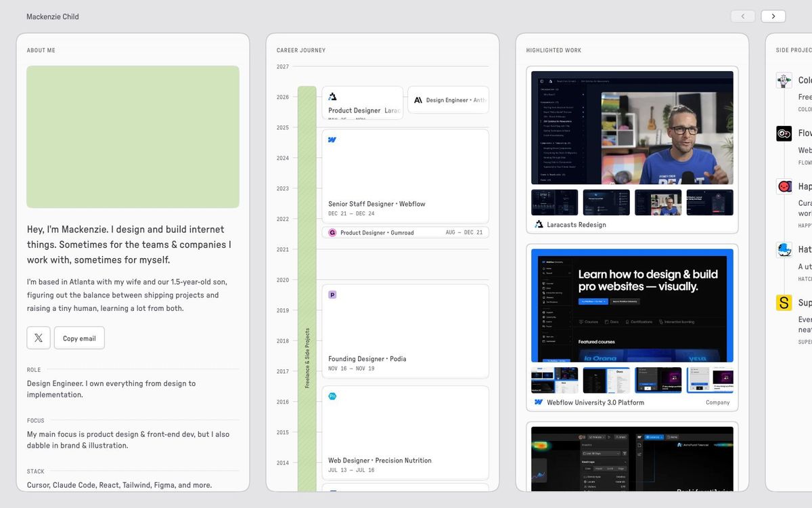Image resolution: width=812 pixels, height=508 pixels.
Task: Click the Webflow icon beside Webflow University 3.0 Platform
Action: tap(539, 402)
